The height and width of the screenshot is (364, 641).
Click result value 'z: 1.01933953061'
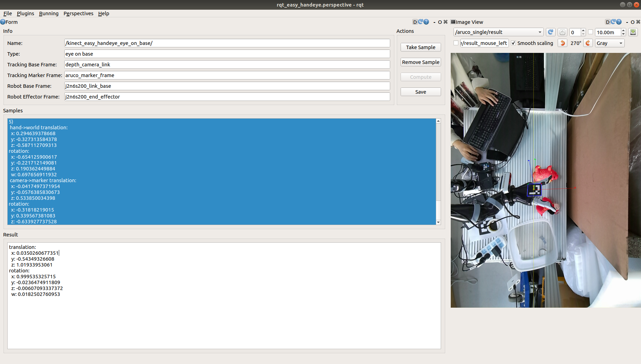pyautogui.click(x=32, y=265)
